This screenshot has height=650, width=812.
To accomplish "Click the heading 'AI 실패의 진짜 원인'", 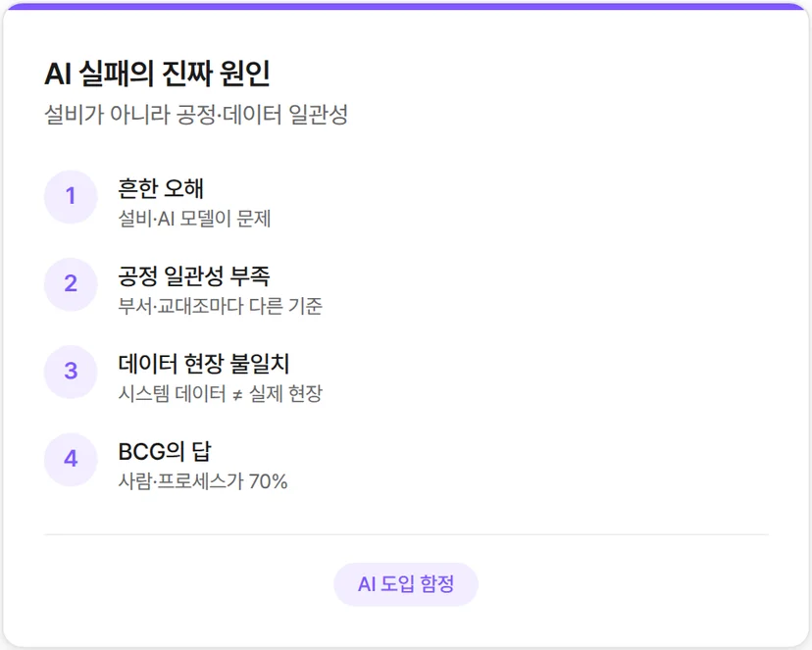I will 157,74.
